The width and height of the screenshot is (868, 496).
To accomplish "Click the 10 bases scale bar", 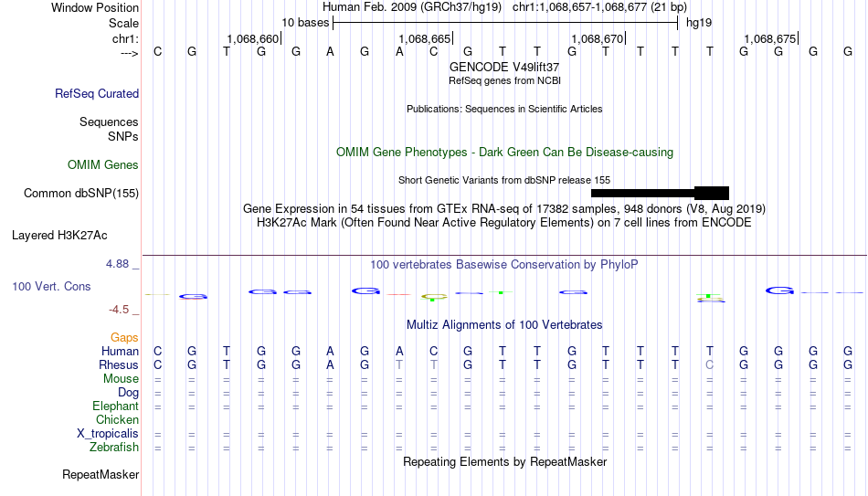I will click(505, 23).
